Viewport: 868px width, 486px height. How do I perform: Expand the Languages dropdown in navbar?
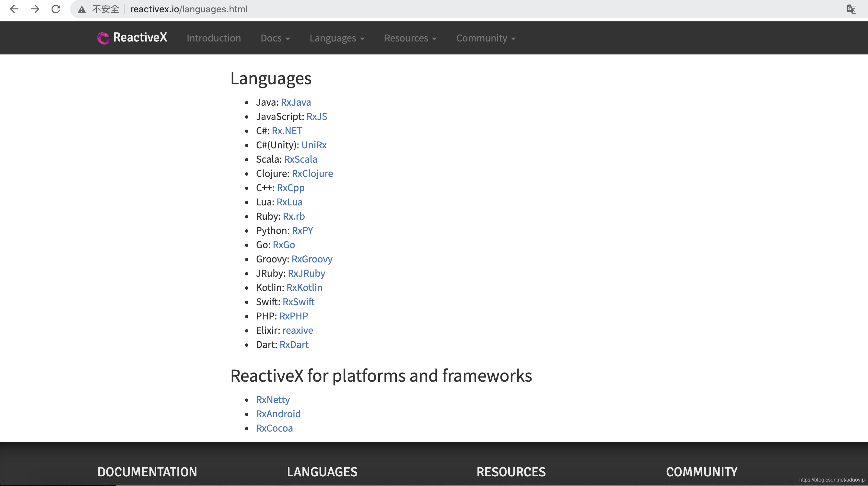pyautogui.click(x=337, y=38)
